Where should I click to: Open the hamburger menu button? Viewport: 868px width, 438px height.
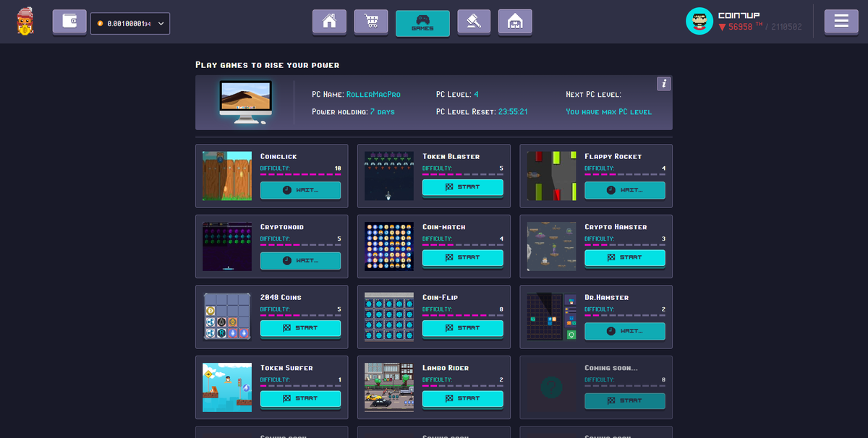click(841, 22)
